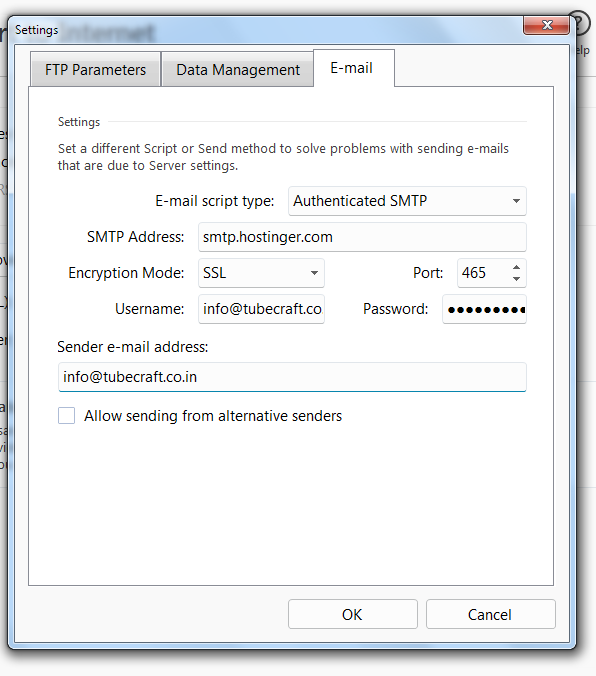The image size is (596, 676).
Task: Close the Settings dialog with X
Action: pyautogui.click(x=546, y=25)
